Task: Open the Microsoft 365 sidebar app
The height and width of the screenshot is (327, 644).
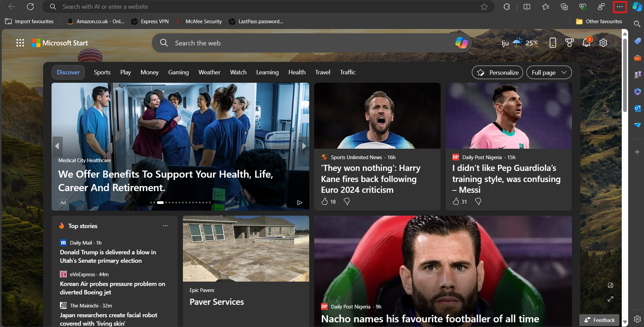Action: [637, 91]
